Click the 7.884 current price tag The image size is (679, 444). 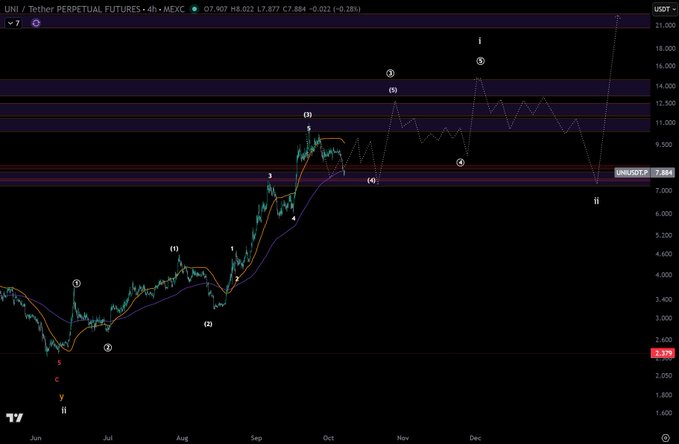[663, 172]
